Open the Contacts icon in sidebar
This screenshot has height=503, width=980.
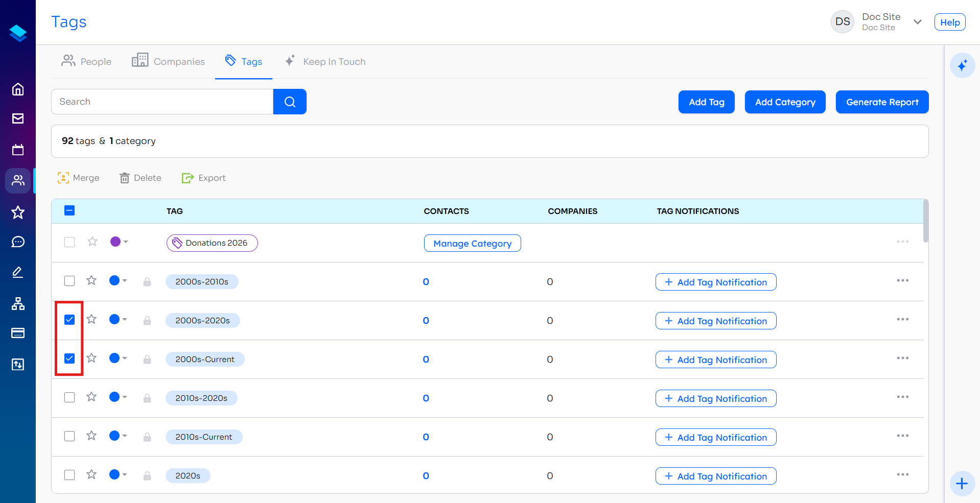pyautogui.click(x=18, y=181)
